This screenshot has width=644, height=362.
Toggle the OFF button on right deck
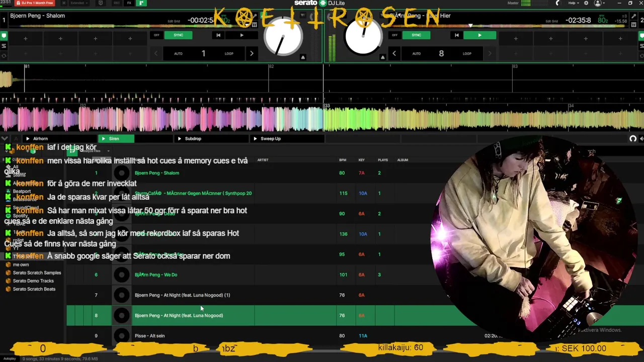coord(394,35)
